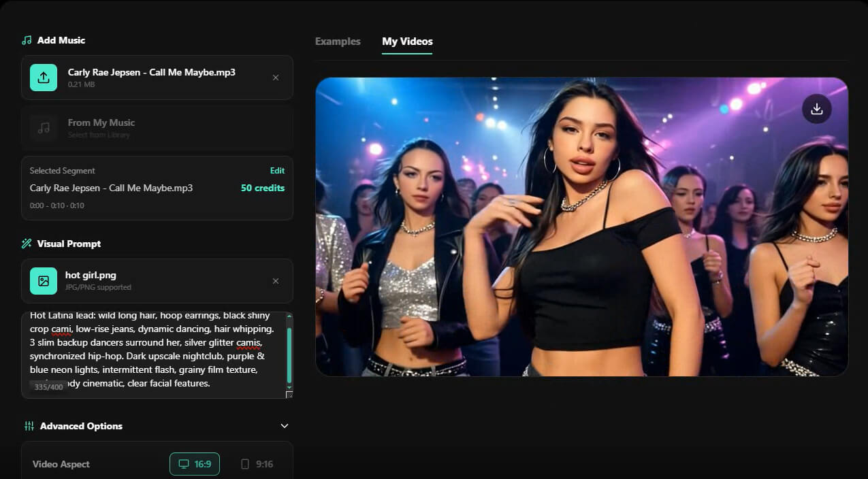Remove the hot girl.png image

[276, 281]
